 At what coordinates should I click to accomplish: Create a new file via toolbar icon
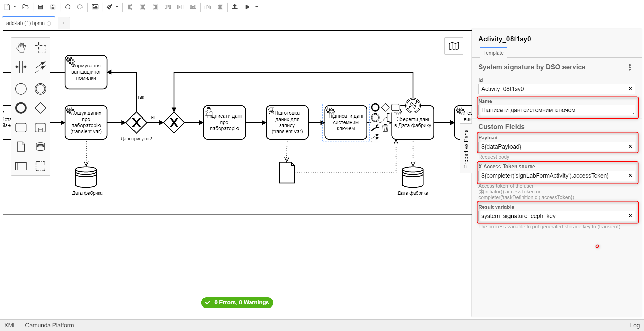(7, 7)
